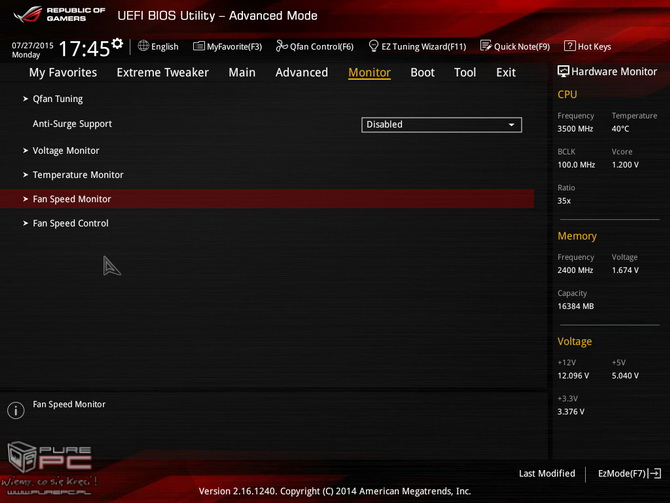Start EZ Tuning Wizard(F11)
This screenshot has height=503, width=670.
(x=417, y=46)
